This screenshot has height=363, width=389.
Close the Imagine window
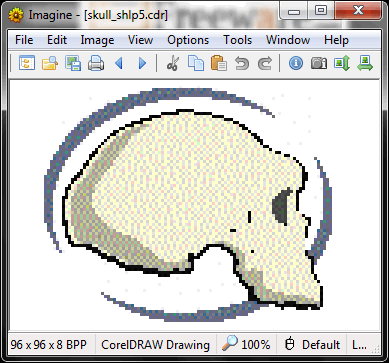pos(358,11)
